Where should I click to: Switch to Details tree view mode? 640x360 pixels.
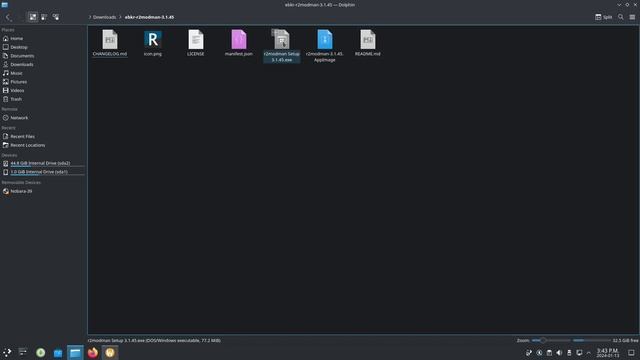(56, 17)
